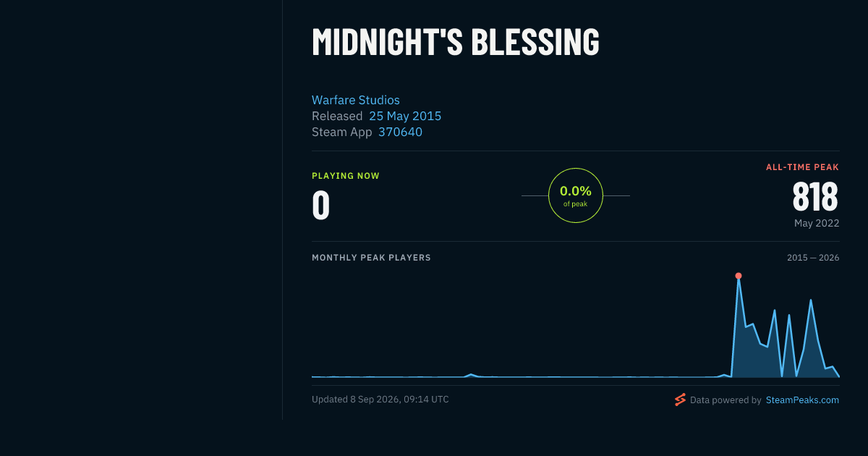Select the all-time peak value 818

coord(815,195)
